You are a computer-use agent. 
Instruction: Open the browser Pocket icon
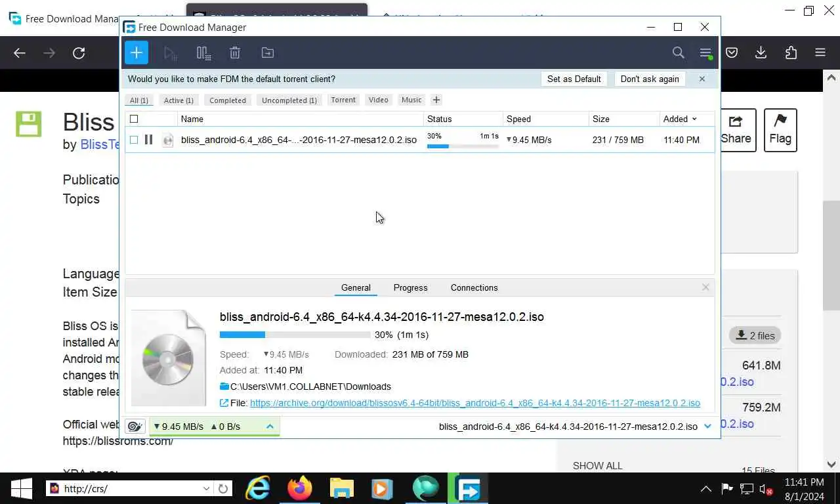[732, 53]
